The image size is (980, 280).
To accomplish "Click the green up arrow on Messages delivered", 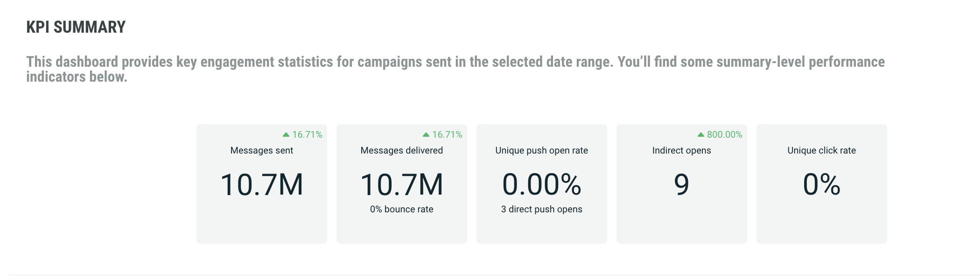I will pyautogui.click(x=426, y=134).
